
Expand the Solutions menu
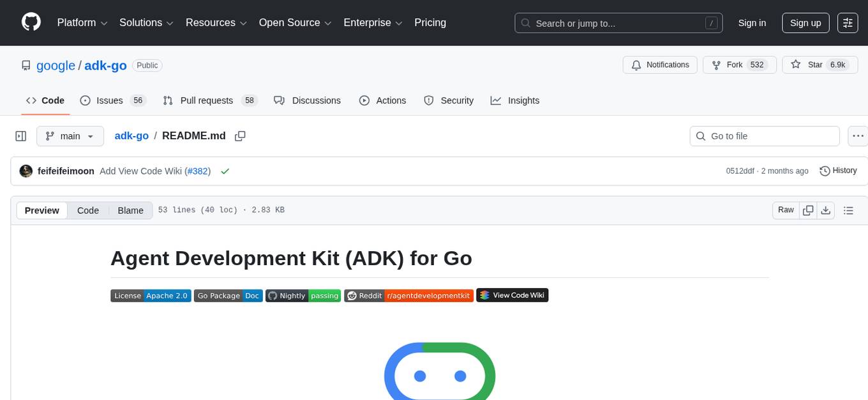(146, 23)
